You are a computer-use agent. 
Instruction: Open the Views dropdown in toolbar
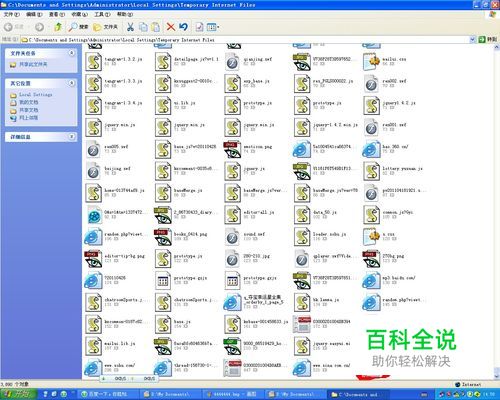click(213, 27)
